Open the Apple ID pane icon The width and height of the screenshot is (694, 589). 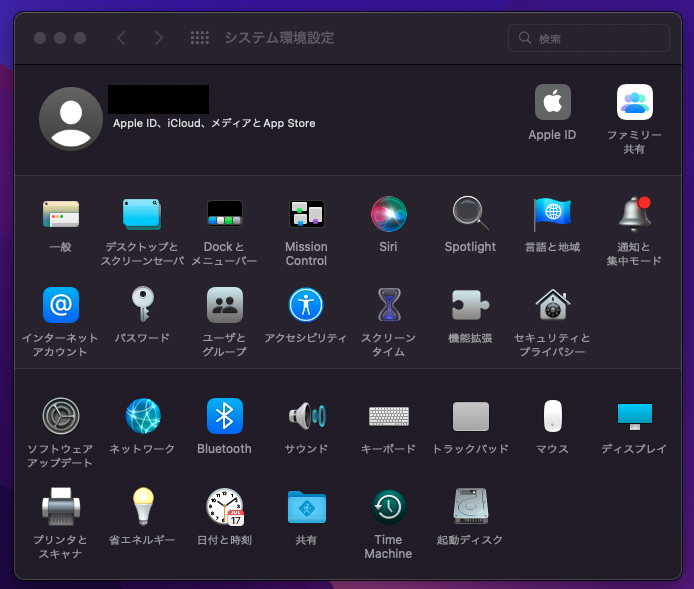(x=552, y=102)
